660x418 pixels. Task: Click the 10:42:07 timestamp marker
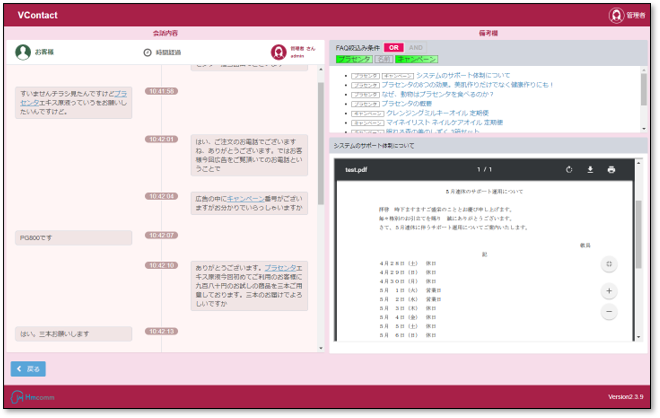point(161,236)
